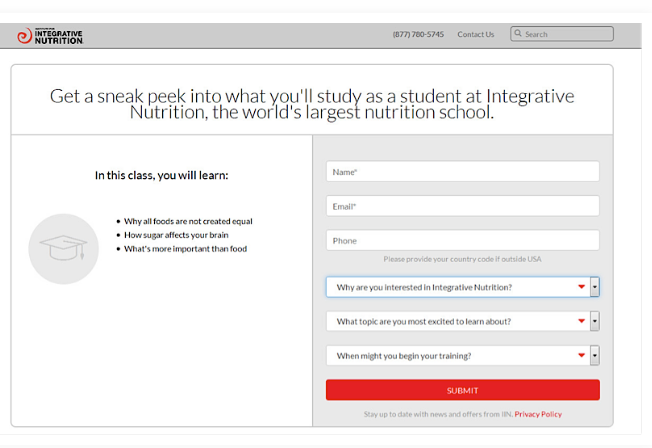This screenshot has height=448, width=652.
Task: Submit the form with the red SUBMIT button
Action: 462,390
